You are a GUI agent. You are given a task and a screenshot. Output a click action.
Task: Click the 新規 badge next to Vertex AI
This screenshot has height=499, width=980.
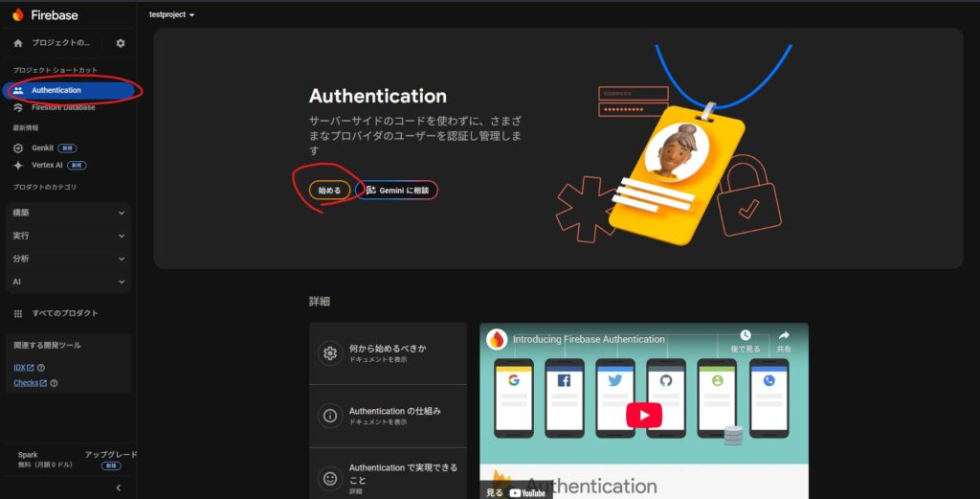click(x=77, y=165)
